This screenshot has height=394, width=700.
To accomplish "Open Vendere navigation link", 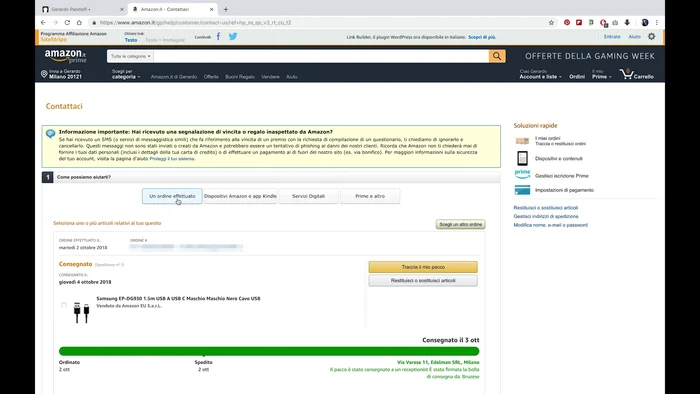I will (x=270, y=77).
